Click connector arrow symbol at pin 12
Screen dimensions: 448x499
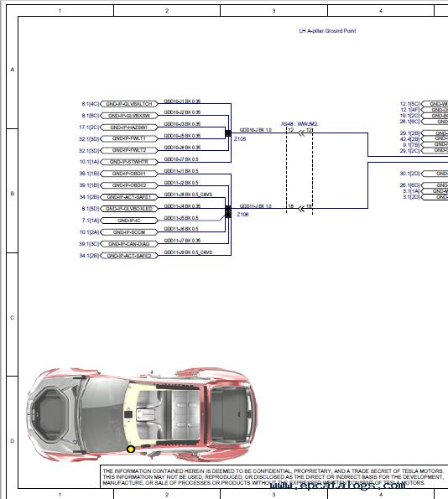pyautogui.click(x=301, y=133)
